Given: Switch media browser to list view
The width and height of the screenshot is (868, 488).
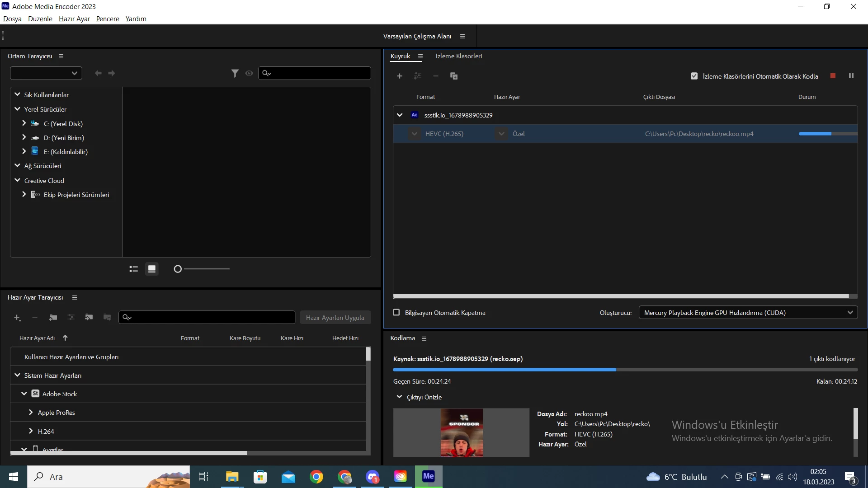Looking at the screenshot, I should tap(133, 269).
